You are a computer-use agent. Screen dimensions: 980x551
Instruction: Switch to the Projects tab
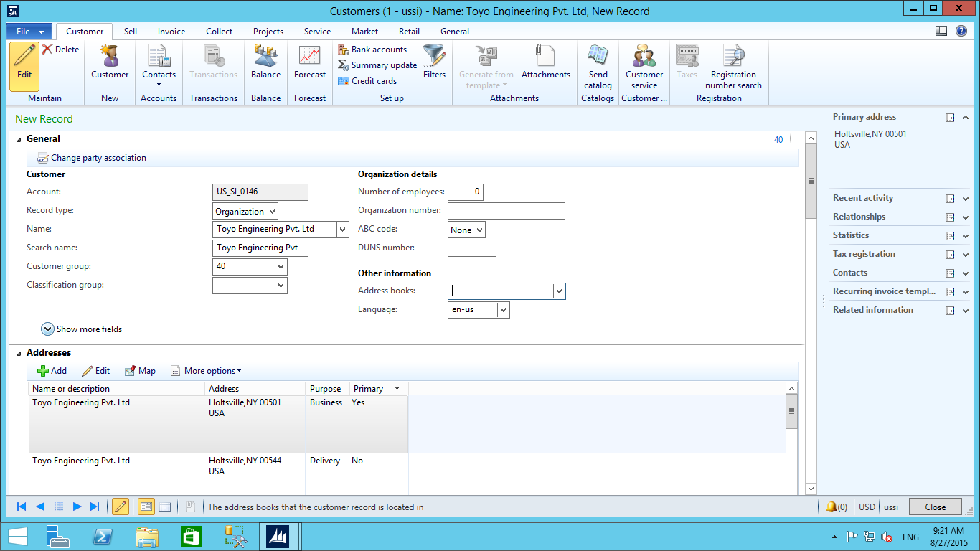pyautogui.click(x=268, y=32)
